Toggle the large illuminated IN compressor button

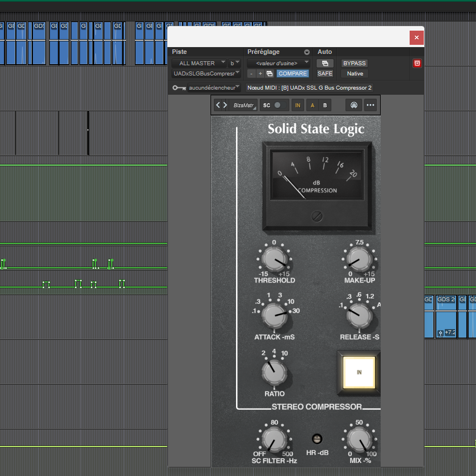(359, 372)
